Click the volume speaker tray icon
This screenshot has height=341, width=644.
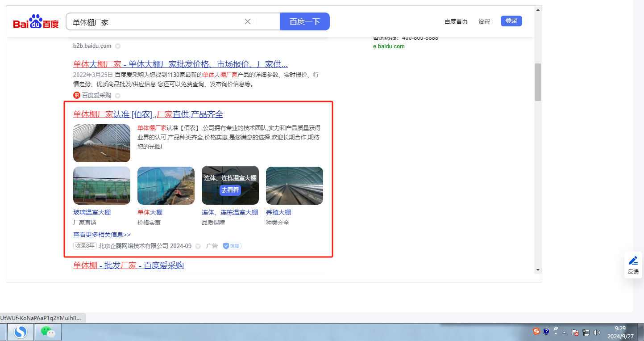click(x=597, y=333)
